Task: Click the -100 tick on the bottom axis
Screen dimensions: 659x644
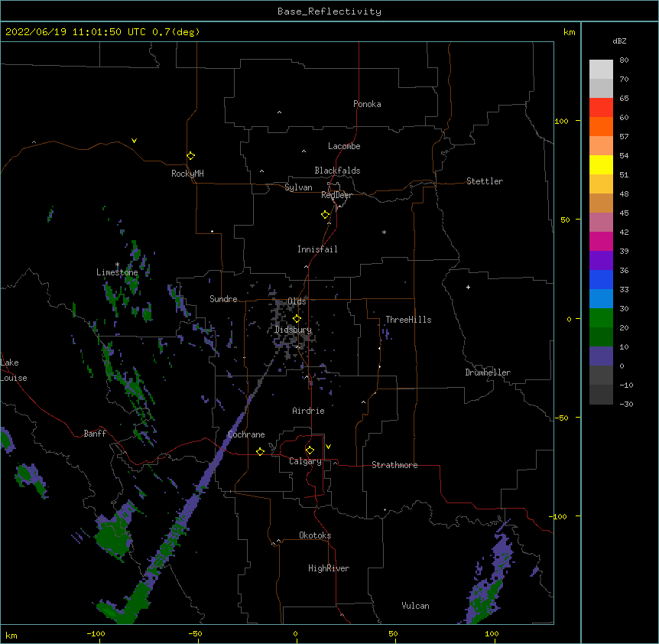Action: (96, 633)
